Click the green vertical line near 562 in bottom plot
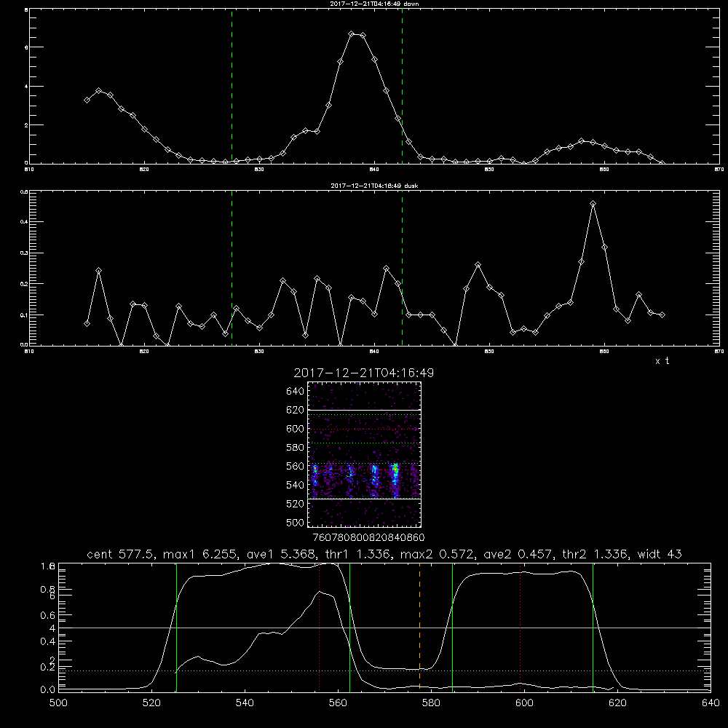The height and width of the screenshot is (728, 728). tap(349, 627)
